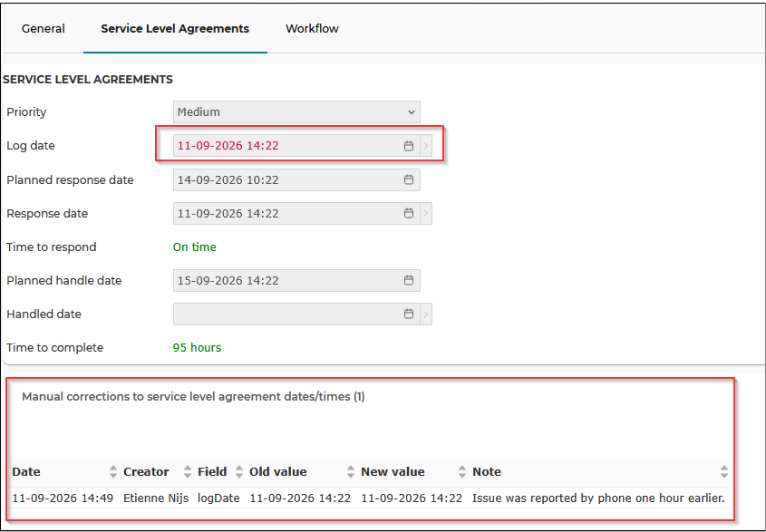Click the empty Handled date field
Viewport: 766px width, 532px height.
coord(288,314)
